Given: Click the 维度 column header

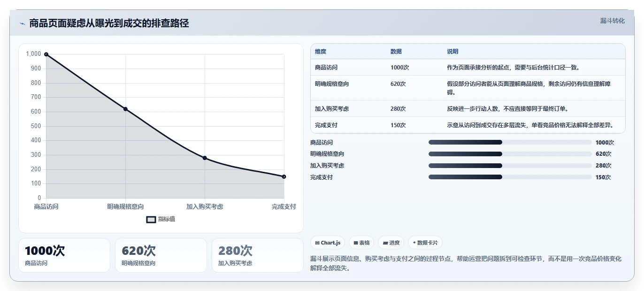Looking at the screenshot, I should (x=321, y=52).
